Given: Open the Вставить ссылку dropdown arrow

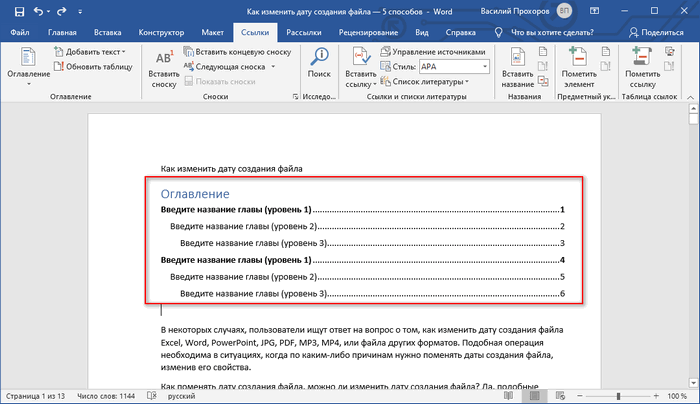Looking at the screenshot, I should [375, 84].
